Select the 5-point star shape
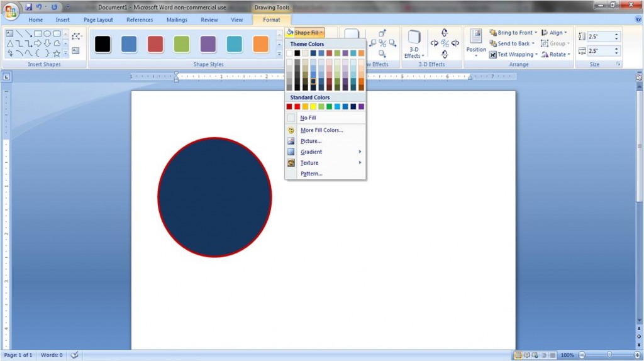644x361 pixels. click(57, 53)
